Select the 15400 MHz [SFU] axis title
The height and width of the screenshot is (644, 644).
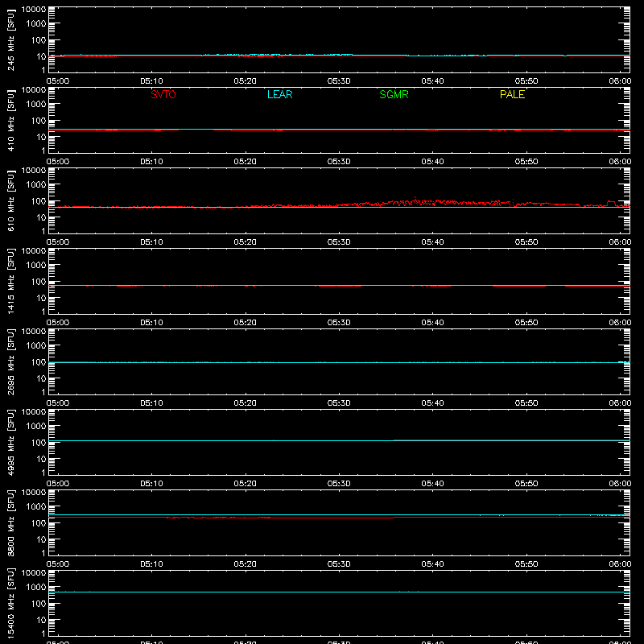10,603
